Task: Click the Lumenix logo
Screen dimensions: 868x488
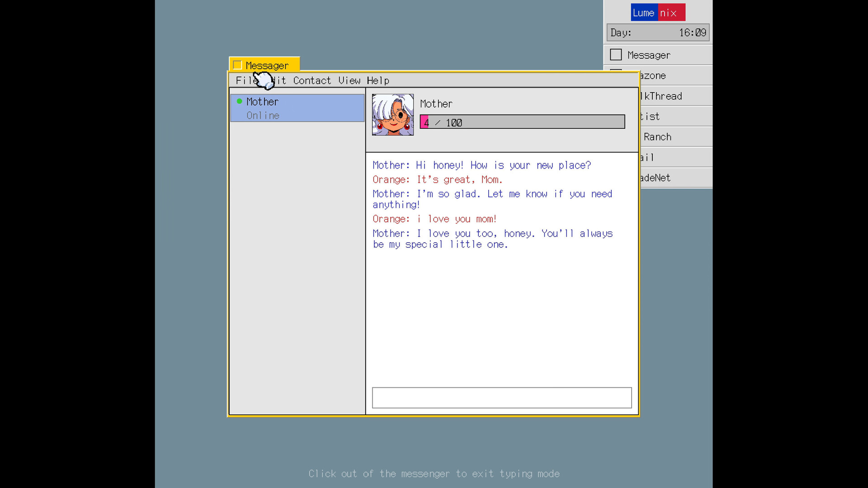Action: click(x=658, y=13)
